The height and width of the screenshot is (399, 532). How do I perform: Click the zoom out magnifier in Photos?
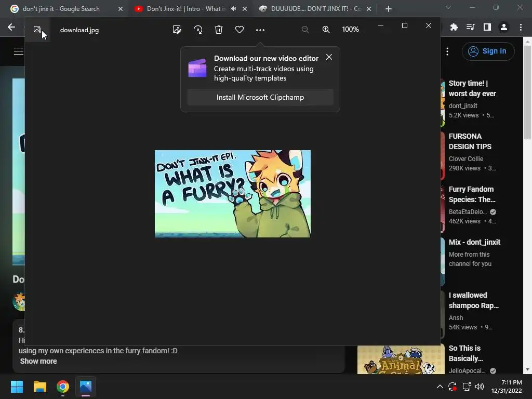point(305,30)
